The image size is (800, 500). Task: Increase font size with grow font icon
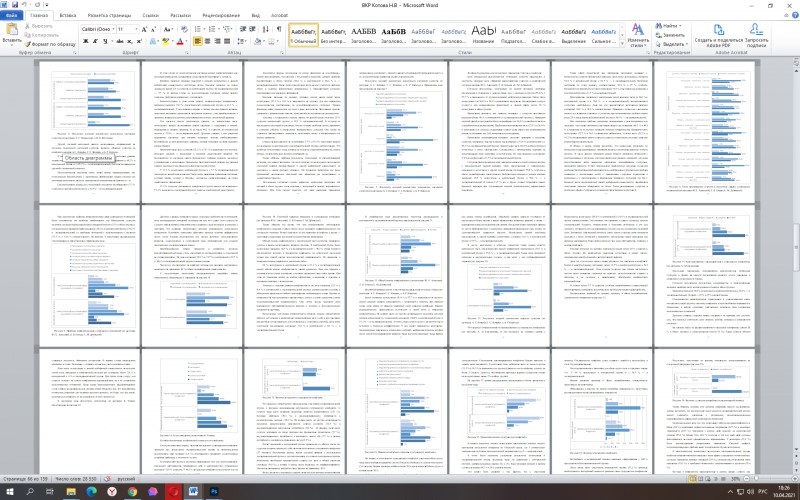coord(145,29)
